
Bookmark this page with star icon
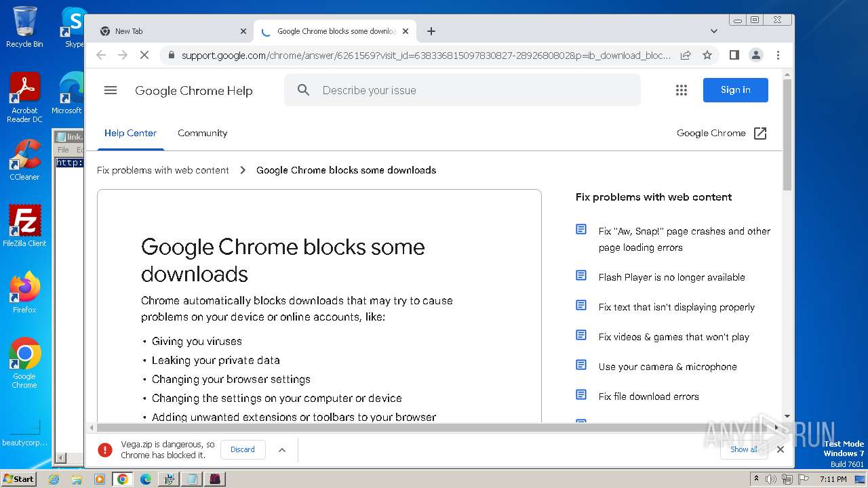pos(707,55)
